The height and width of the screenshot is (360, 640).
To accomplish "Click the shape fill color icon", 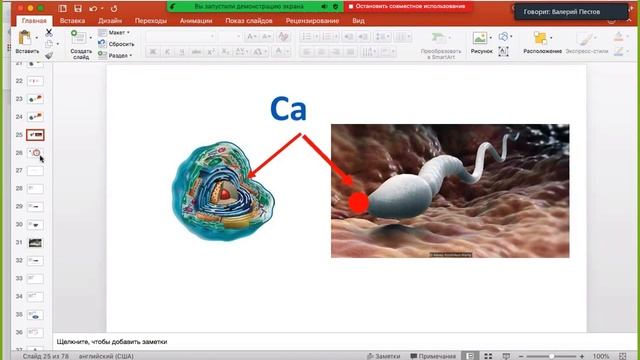I will point(619,36).
